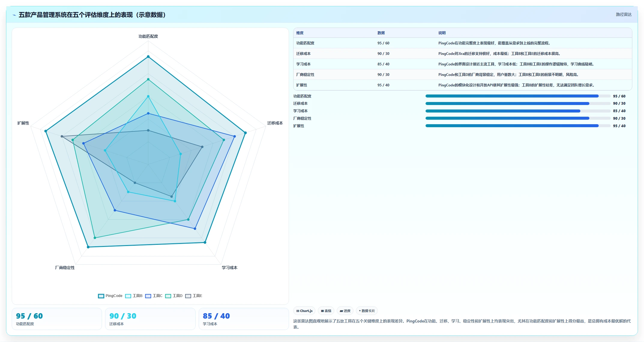
Task: Click the 功能匹配度 radar axis label
Action: pyautogui.click(x=148, y=36)
